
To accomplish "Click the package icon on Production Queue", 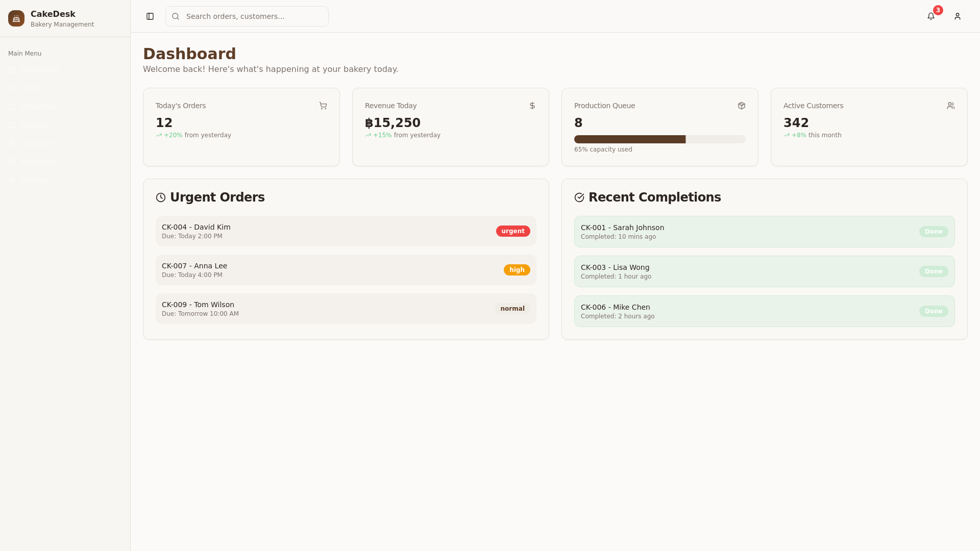I will [742, 106].
